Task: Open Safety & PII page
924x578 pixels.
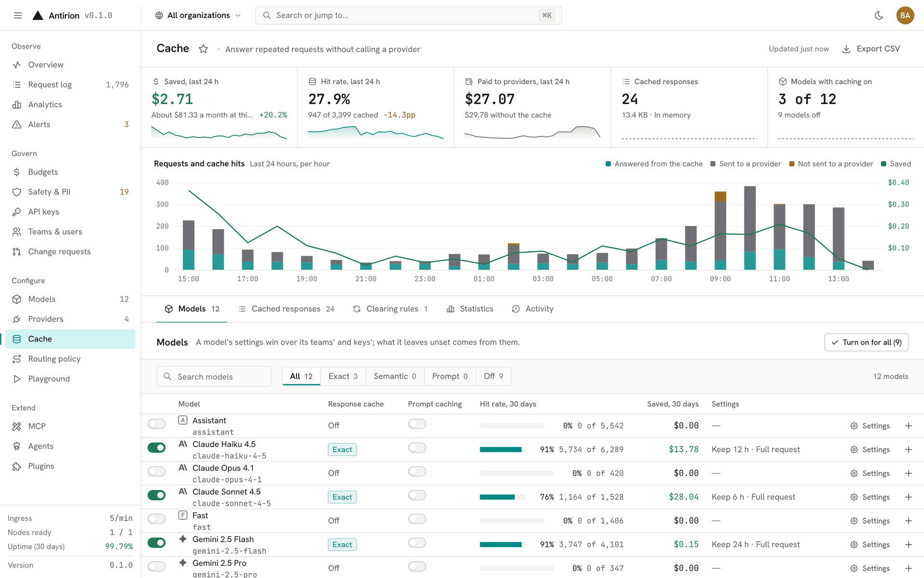Action: pos(70,192)
